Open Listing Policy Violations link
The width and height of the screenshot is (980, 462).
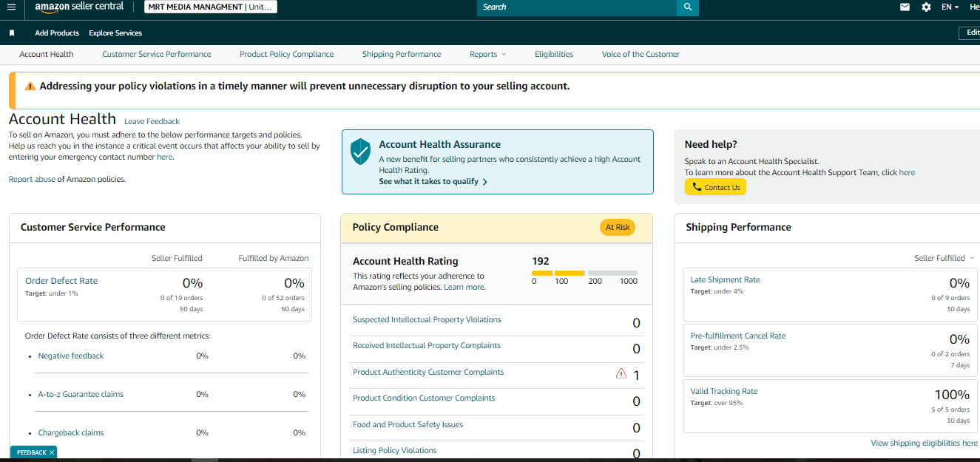pyautogui.click(x=395, y=450)
